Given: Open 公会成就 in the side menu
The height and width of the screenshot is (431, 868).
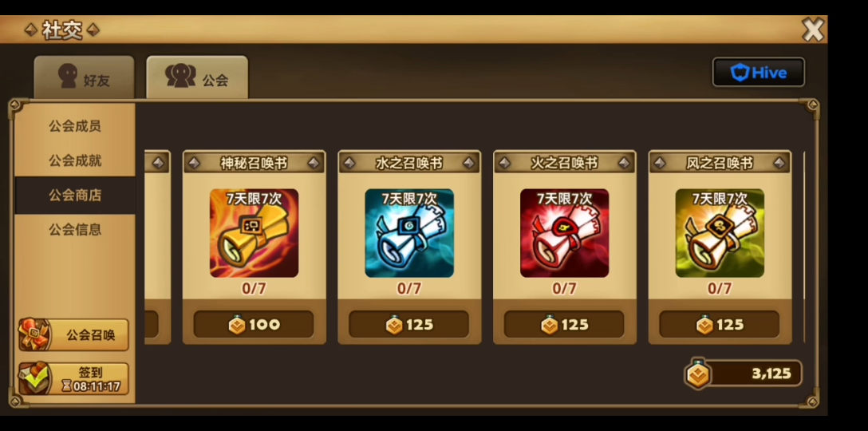Looking at the screenshot, I should (x=75, y=160).
